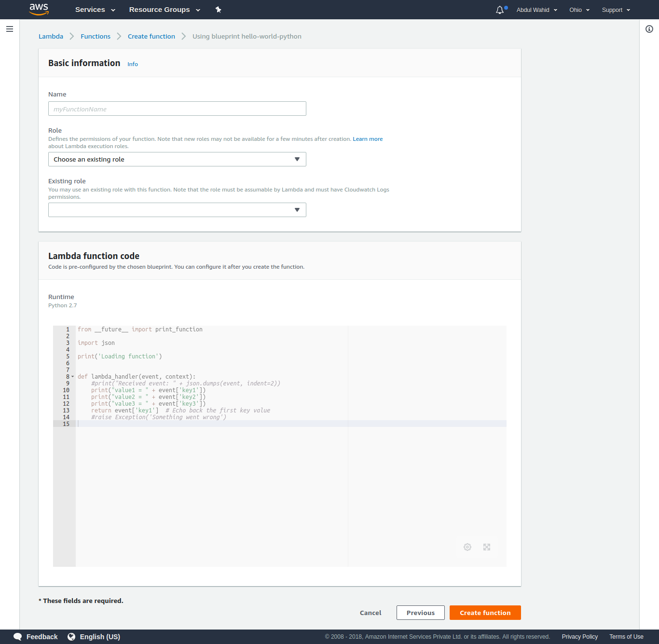Go to Functions breadcrumb link
Screen dimensions: 659x644
point(96,36)
